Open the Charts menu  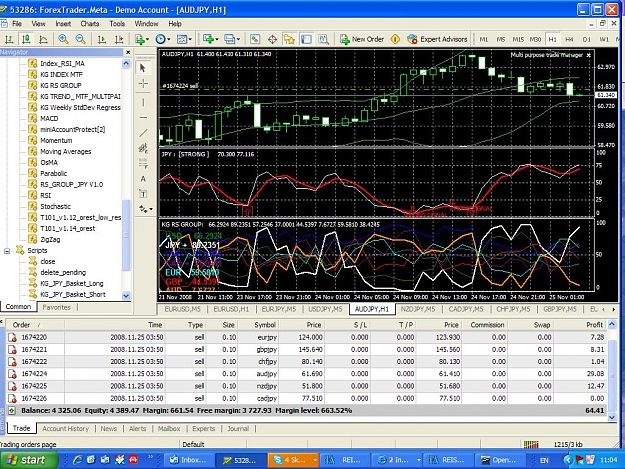pyautogui.click(x=90, y=24)
